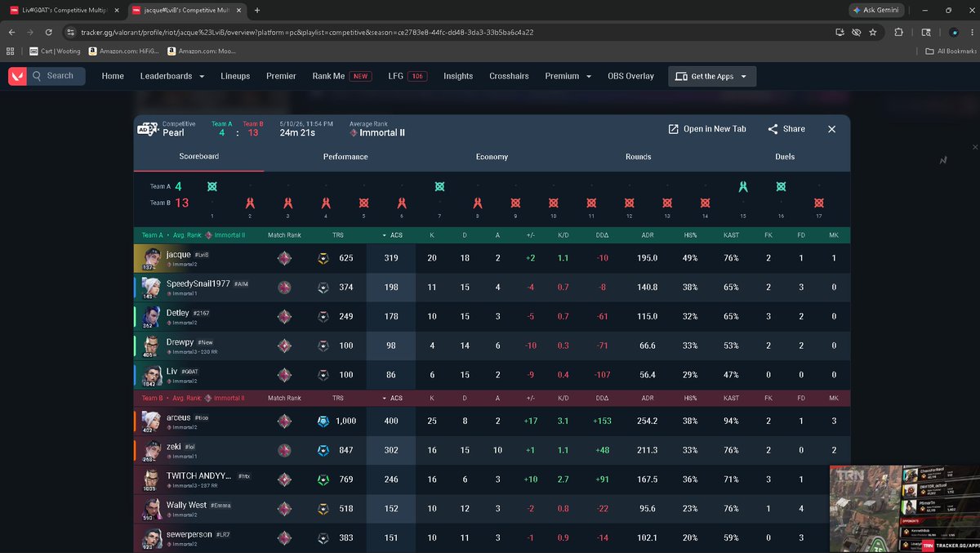The height and width of the screenshot is (553, 980).
Task: Click zeki's match rank icon
Action: pos(284,450)
